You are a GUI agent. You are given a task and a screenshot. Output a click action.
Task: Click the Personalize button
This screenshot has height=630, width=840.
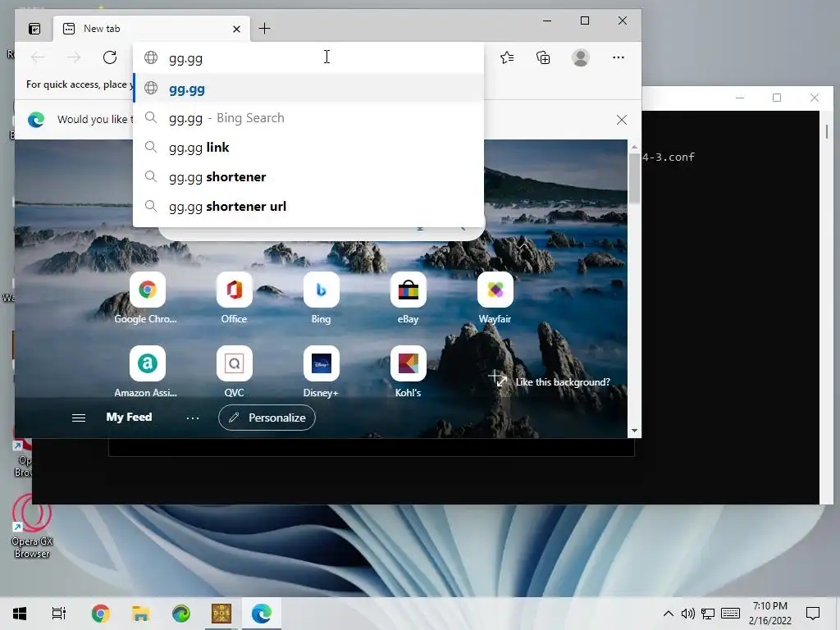tap(267, 418)
